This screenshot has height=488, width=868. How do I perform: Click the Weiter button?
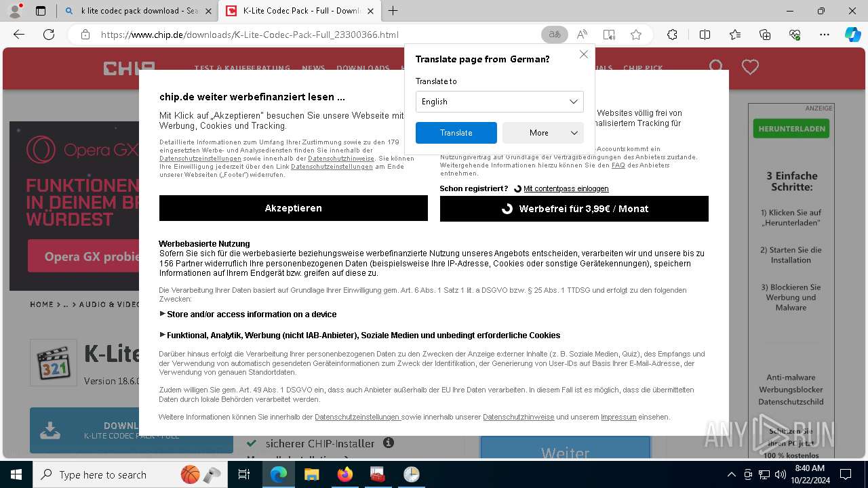pyautogui.click(x=565, y=450)
